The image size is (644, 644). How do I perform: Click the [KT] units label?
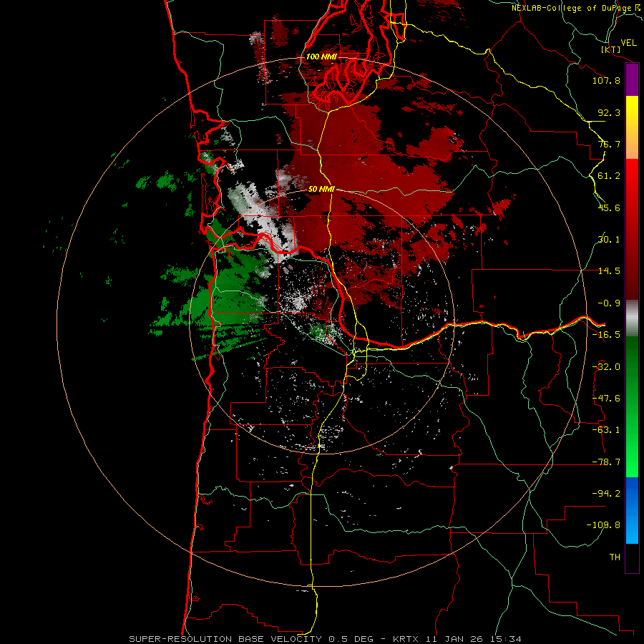[610, 49]
